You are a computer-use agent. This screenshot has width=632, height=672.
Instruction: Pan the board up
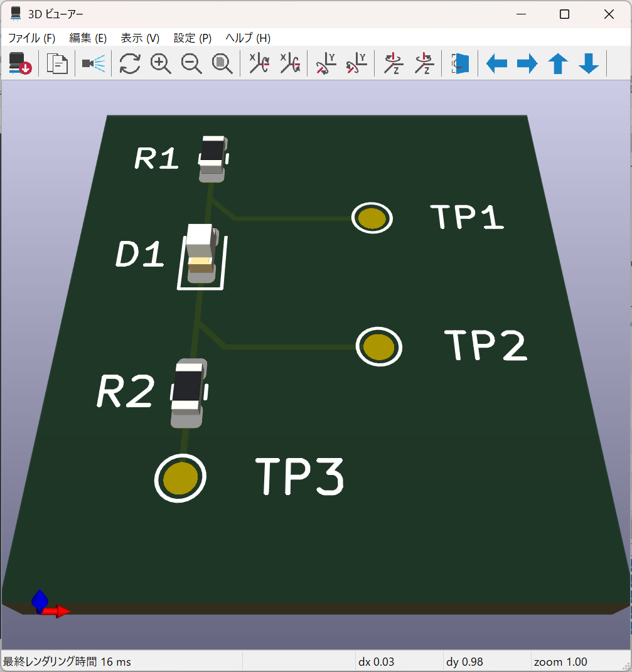tap(558, 63)
